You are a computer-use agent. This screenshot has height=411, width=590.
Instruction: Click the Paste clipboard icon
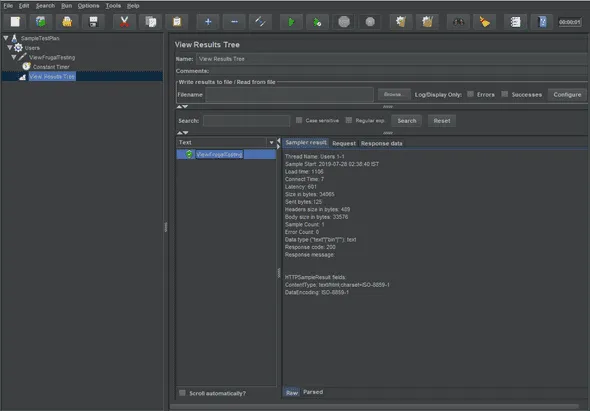pos(177,22)
